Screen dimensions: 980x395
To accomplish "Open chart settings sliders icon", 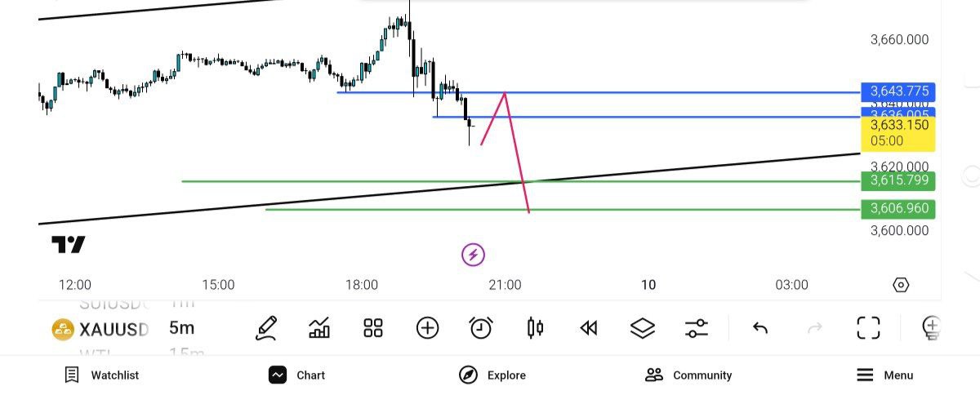I will (697, 328).
